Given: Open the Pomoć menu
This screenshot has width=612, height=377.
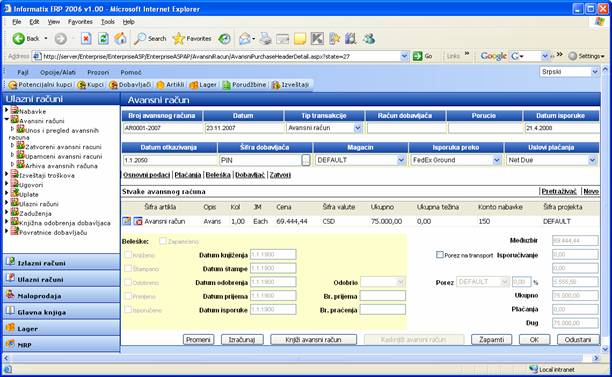Looking at the screenshot, I should coord(131,72).
